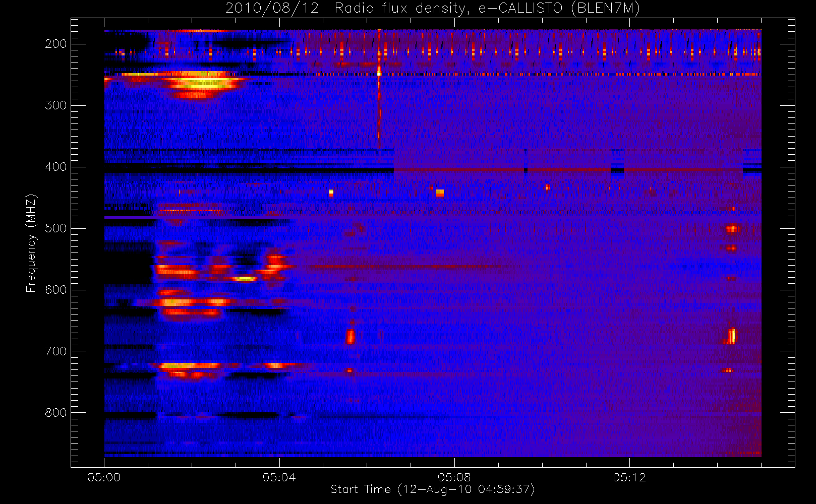
Task: Click the small orange square near 440 MHz at 05:07
Action: pyautogui.click(x=439, y=193)
